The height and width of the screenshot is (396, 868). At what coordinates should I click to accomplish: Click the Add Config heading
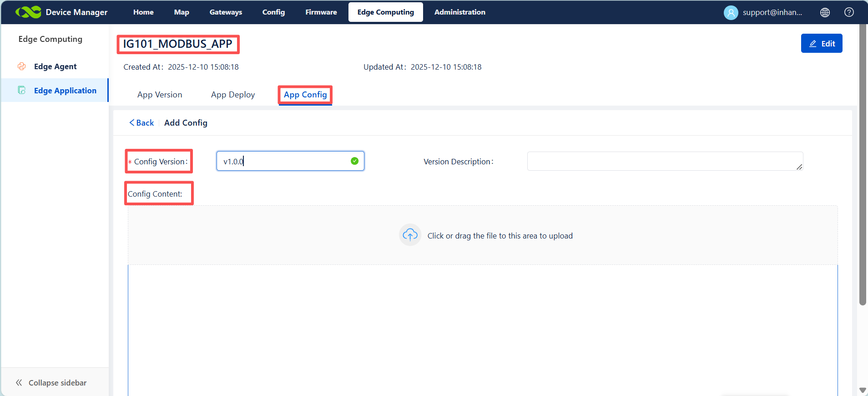click(x=186, y=123)
